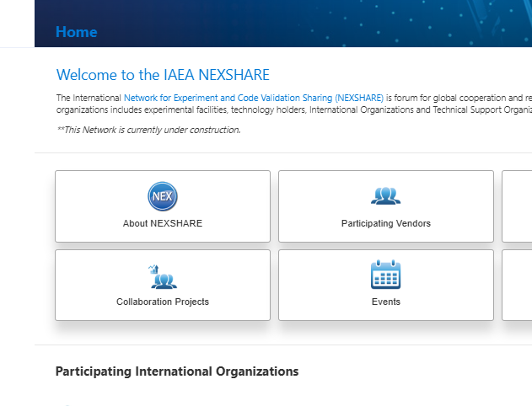Click the Participating Vendors people icon

point(386,196)
